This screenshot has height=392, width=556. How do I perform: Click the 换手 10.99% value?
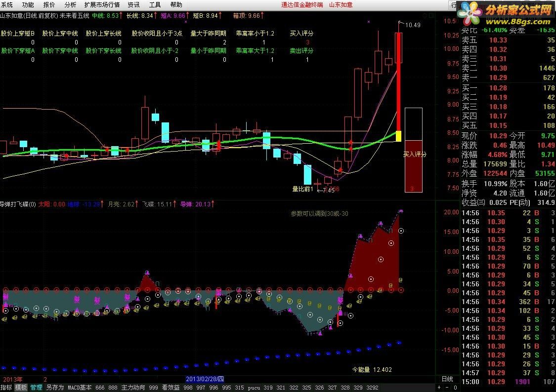[x=495, y=184]
